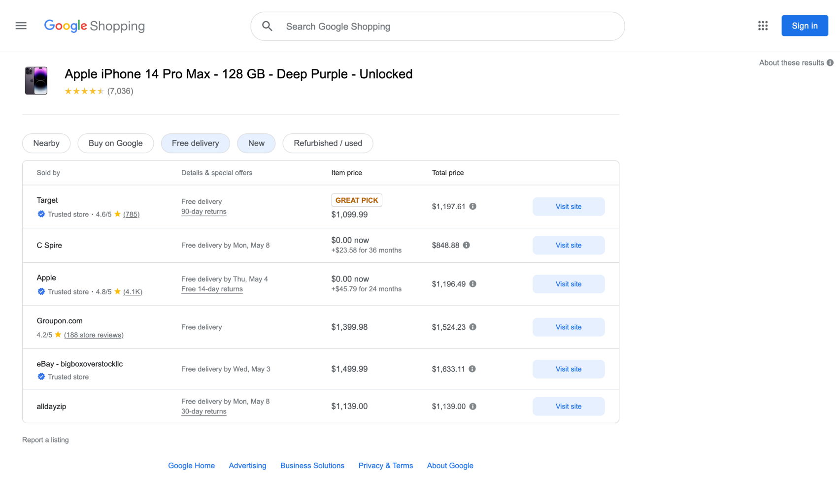This screenshot has height=504, width=840.
Task: Click eBay seller's trusted store badge
Action: [41, 377]
